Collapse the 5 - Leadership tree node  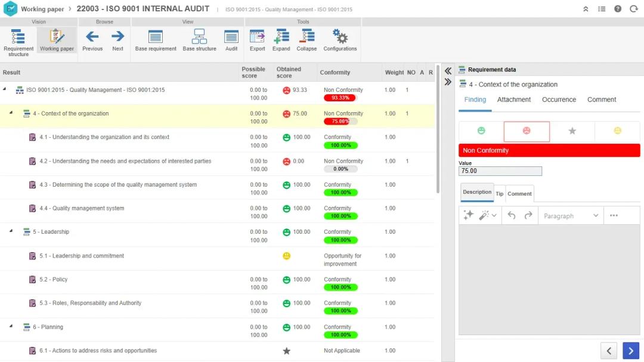(x=11, y=231)
